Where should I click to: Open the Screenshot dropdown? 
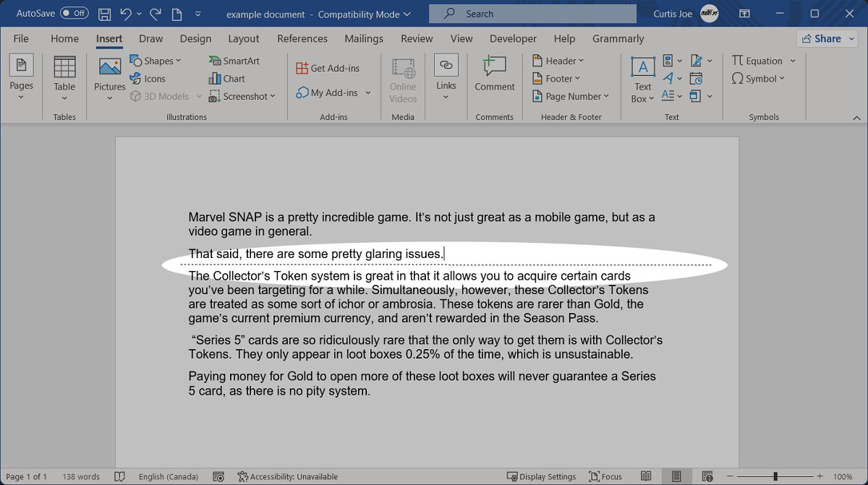coord(273,96)
